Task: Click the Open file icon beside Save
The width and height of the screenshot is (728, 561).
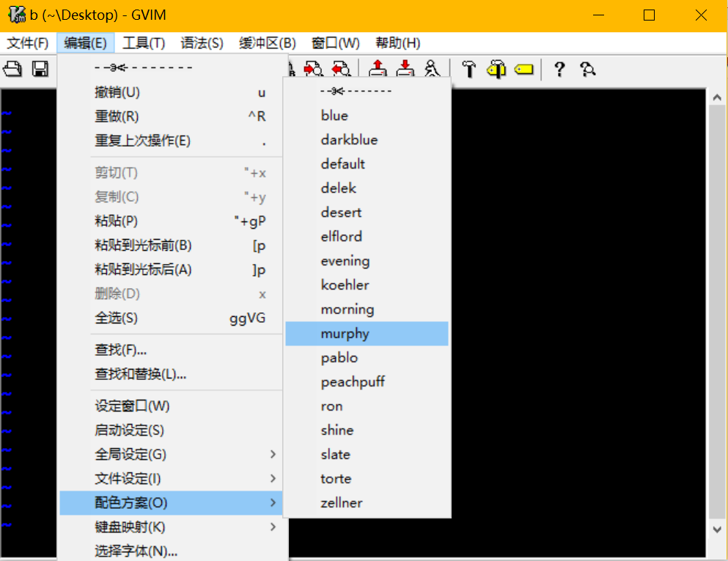Action: (13, 69)
